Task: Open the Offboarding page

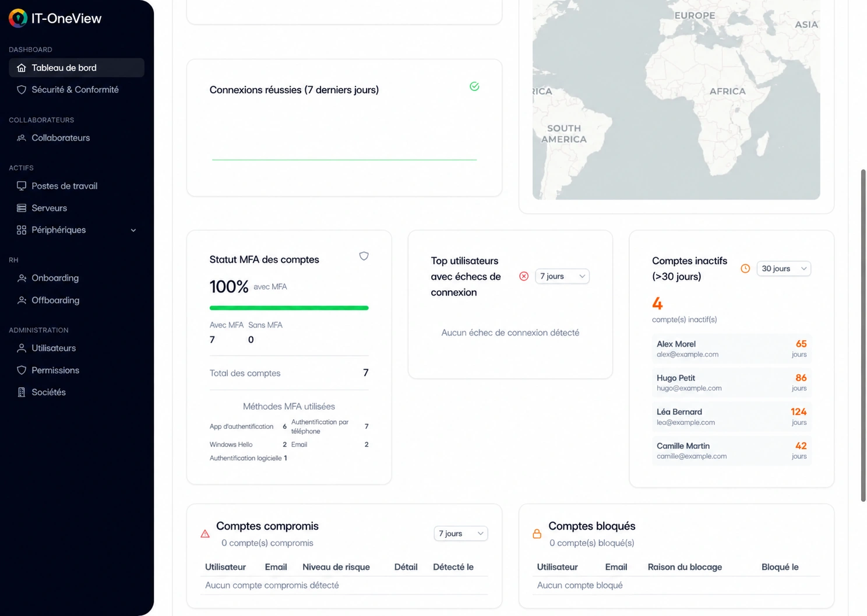Action: (x=76, y=300)
